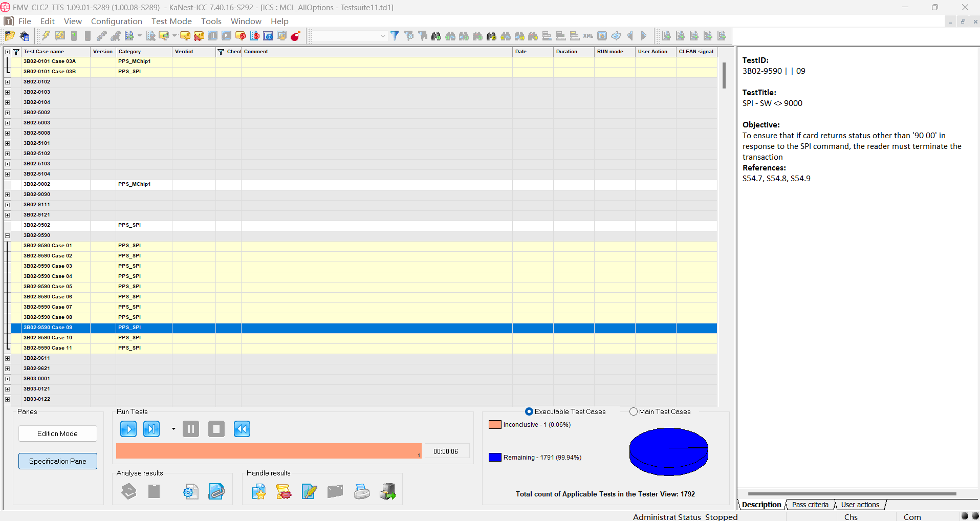
Task: Click the paperclip document icon in Analyse results
Action: point(216,492)
